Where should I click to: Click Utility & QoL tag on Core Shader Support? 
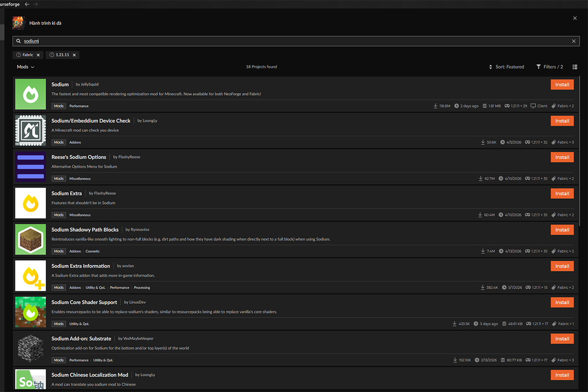(x=79, y=323)
